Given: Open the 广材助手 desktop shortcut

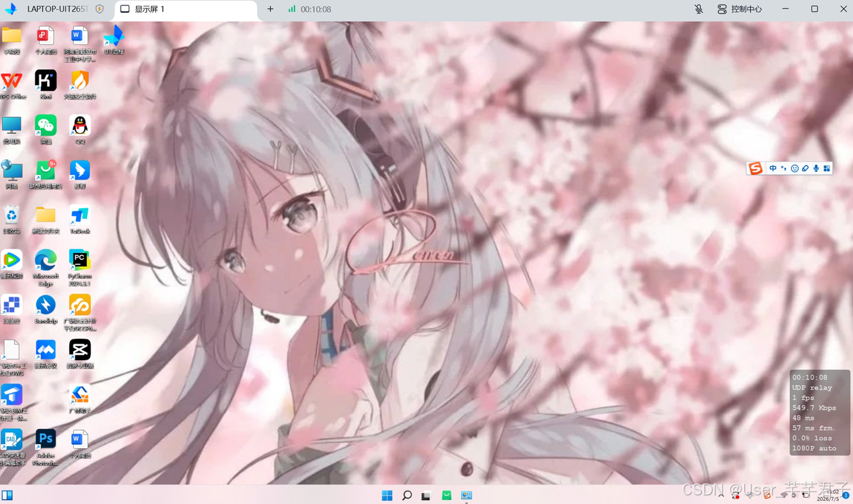Looking at the screenshot, I should [80, 399].
